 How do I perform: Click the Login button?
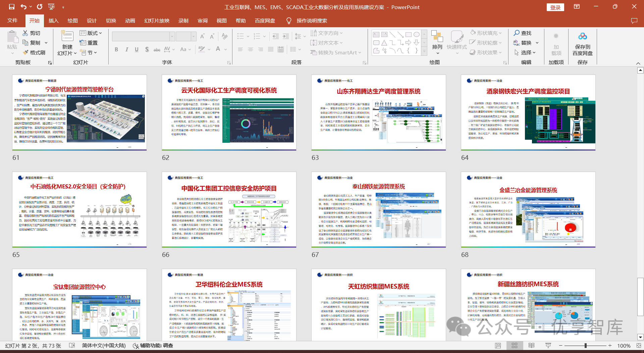tap(555, 7)
